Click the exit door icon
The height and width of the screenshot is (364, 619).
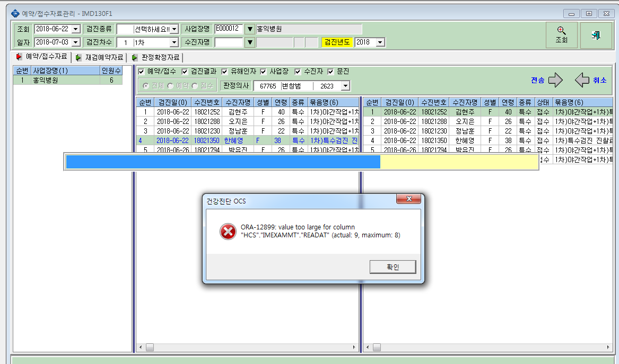(x=596, y=35)
